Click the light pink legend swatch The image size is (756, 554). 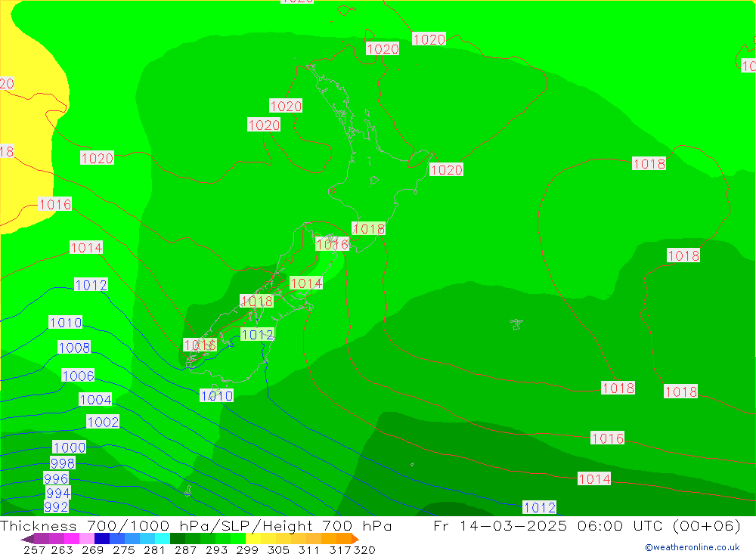[x=87, y=539]
